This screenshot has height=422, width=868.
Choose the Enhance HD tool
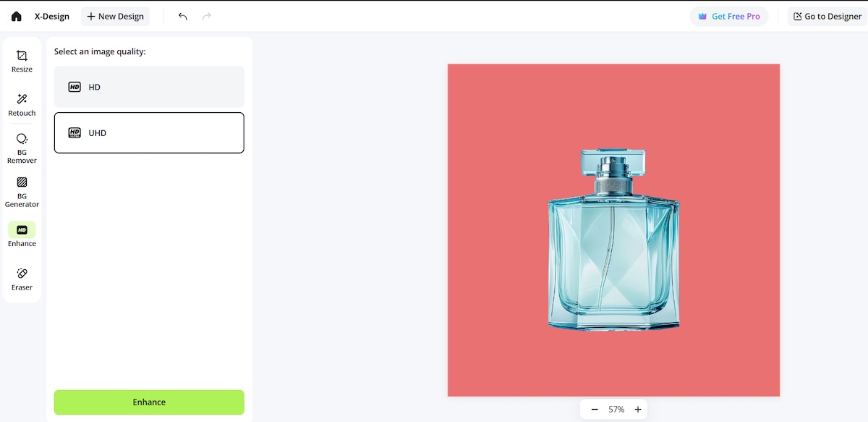point(22,235)
